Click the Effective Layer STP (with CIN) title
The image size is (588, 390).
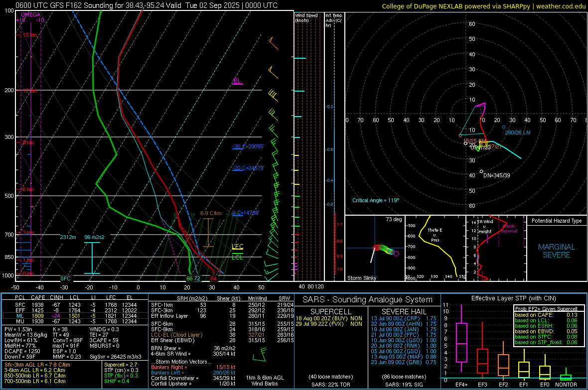click(513, 298)
